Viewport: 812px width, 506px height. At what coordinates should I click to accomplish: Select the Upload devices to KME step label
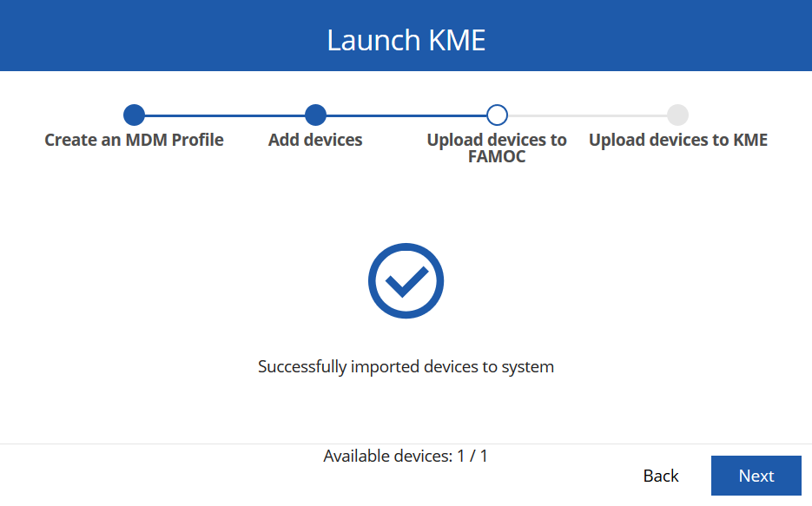(677, 140)
